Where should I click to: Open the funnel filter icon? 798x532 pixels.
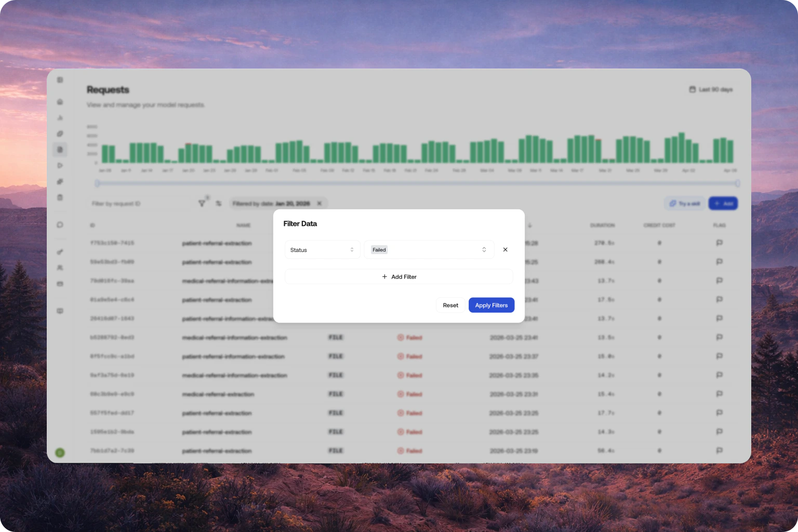tap(202, 204)
